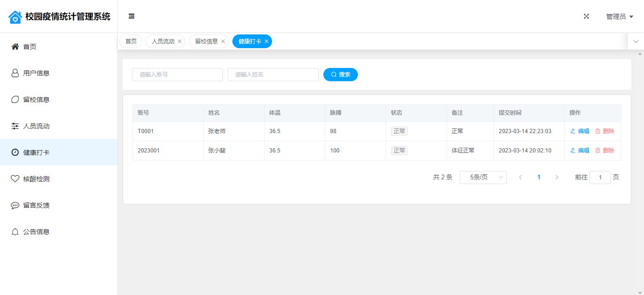Delete the 2023001 张小斐 record

pyautogui.click(x=605, y=151)
